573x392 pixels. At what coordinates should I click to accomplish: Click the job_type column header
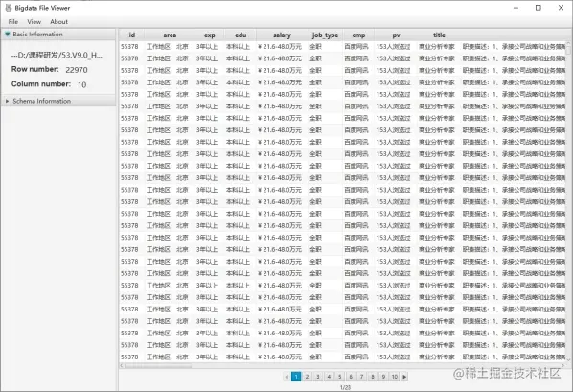click(x=325, y=35)
